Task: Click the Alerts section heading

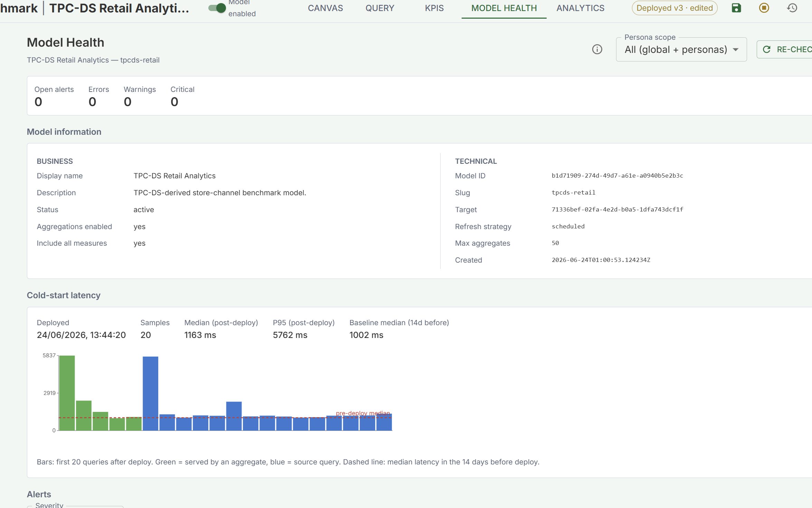Action: [x=39, y=494]
